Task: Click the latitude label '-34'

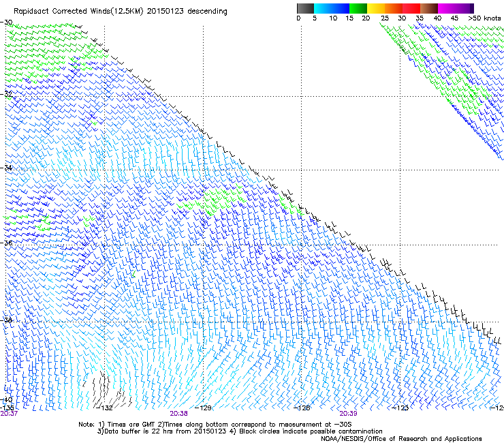Action: (x=6, y=168)
